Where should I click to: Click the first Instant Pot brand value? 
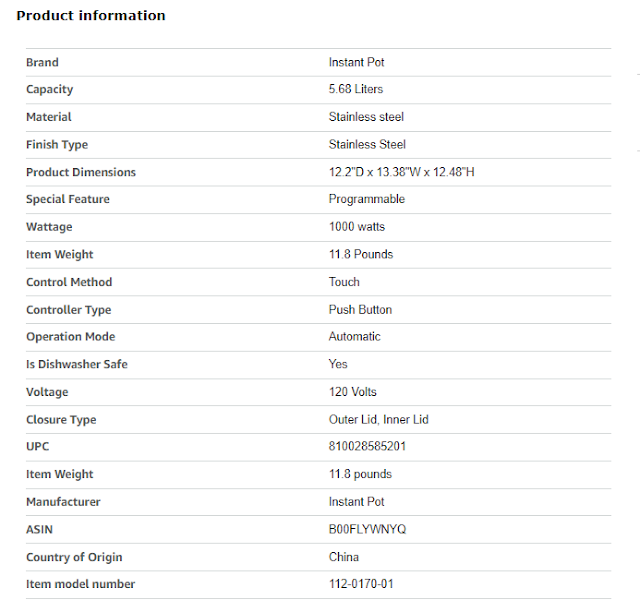pos(356,62)
